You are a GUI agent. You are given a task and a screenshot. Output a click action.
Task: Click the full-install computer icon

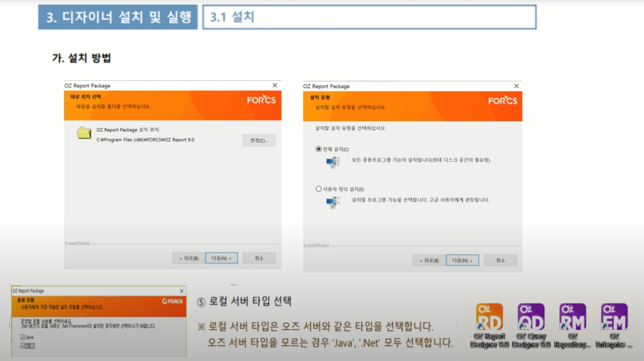click(333, 162)
